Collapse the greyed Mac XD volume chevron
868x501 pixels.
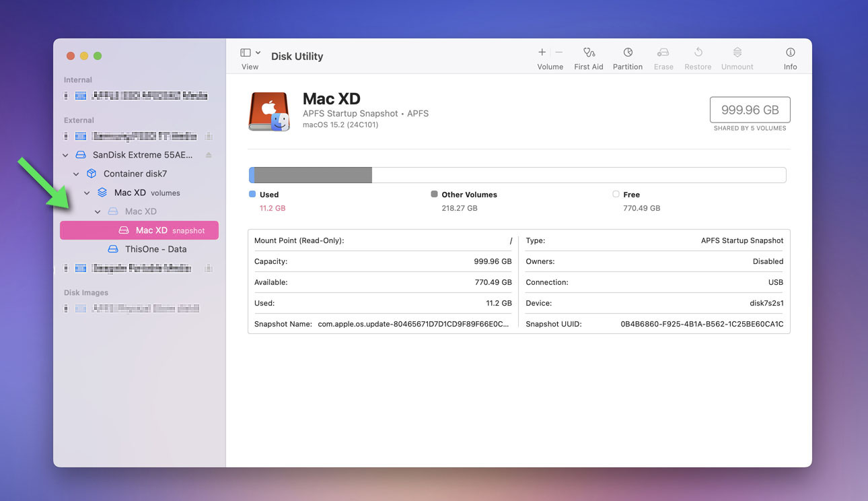pyautogui.click(x=98, y=211)
